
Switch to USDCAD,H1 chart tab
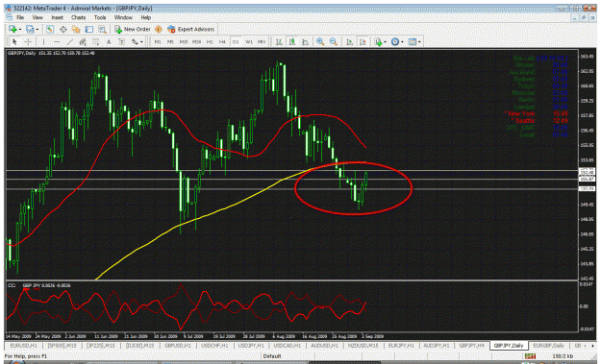[288, 346]
